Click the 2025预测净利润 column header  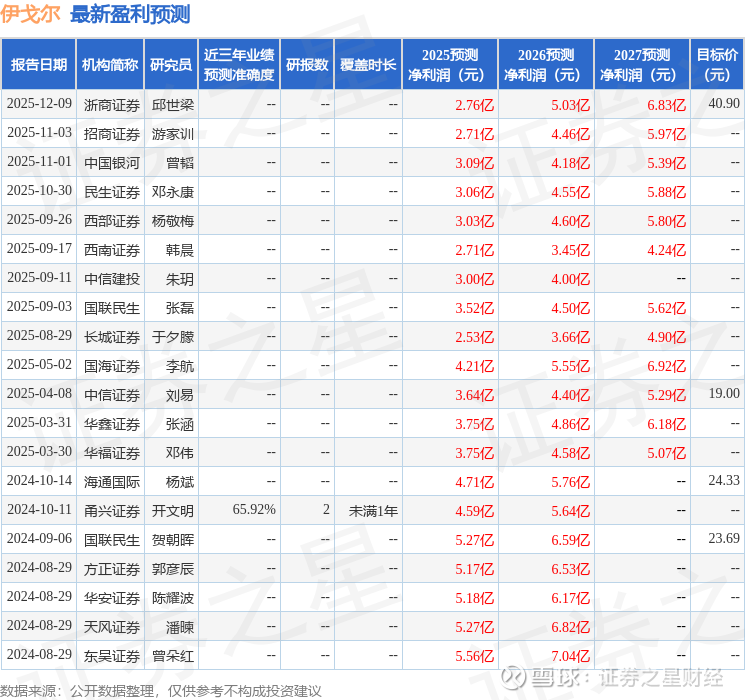click(450, 65)
